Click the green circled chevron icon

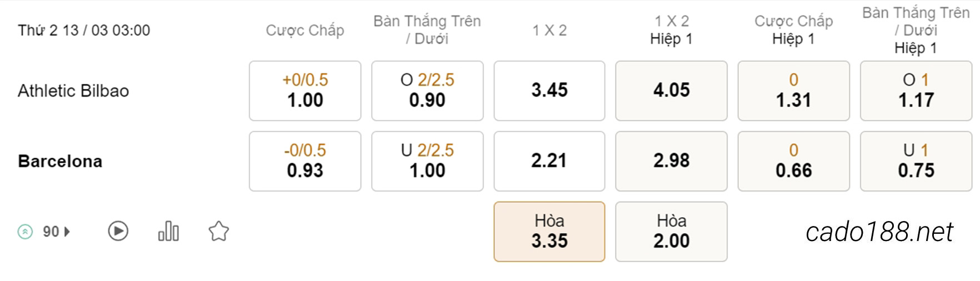click(x=25, y=232)
